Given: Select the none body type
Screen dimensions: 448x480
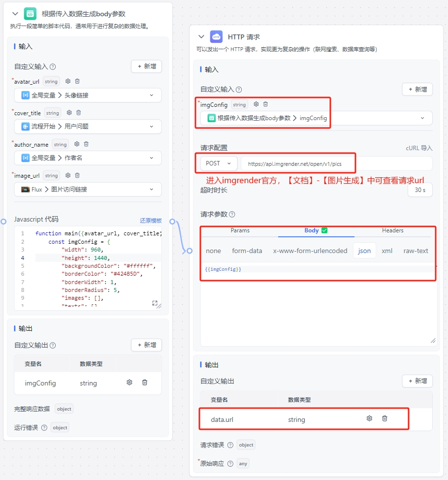Looking at the screenshot, I should 214,251.
